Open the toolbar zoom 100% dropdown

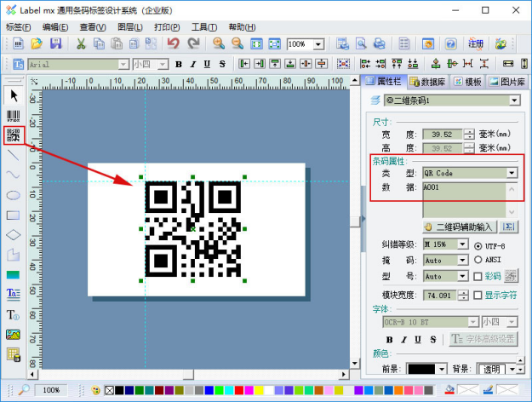pyautogui.click(x=318, y=44)
